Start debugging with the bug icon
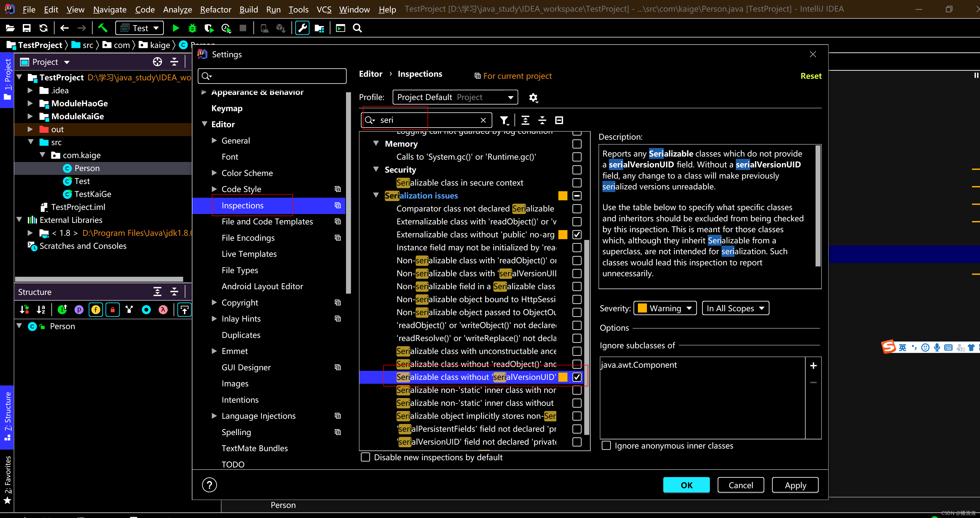Screen dimensions: 980x518 tap(192, 28)
